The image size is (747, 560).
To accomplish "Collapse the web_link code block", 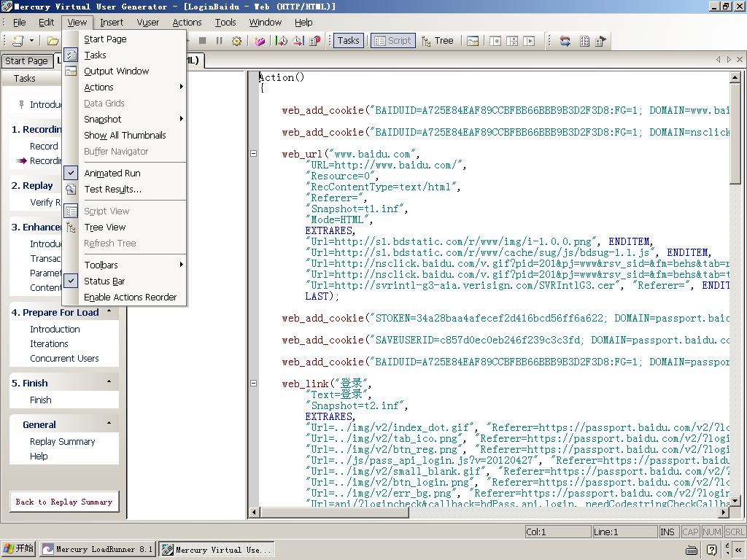I will click(x=253, y=383).
